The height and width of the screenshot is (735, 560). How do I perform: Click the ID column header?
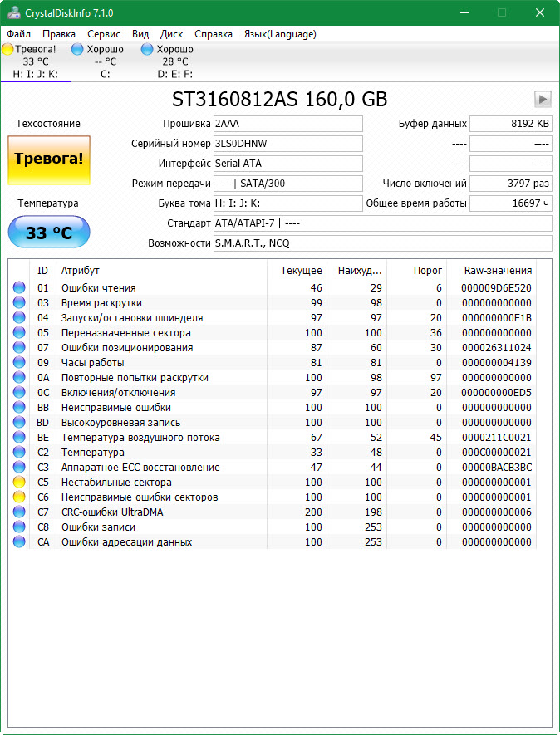(x=42, y=271)
